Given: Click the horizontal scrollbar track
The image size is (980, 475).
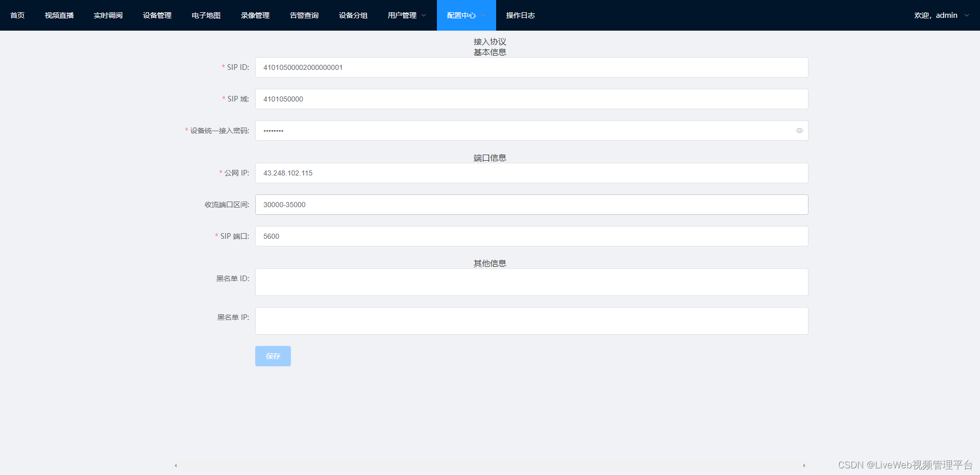Looking at the screenshot, I should tap(490, 465).
